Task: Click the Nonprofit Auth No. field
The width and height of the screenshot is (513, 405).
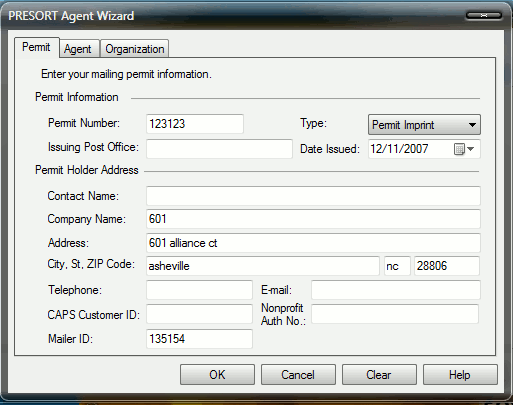Action: (x=395, y=314)
